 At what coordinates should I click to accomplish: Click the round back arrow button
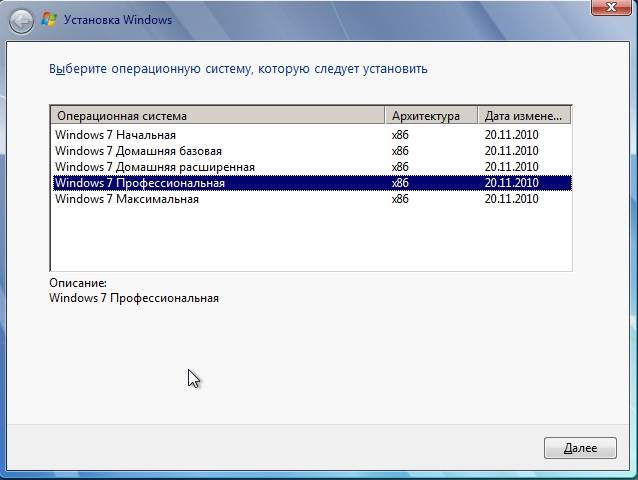[21, 19]
